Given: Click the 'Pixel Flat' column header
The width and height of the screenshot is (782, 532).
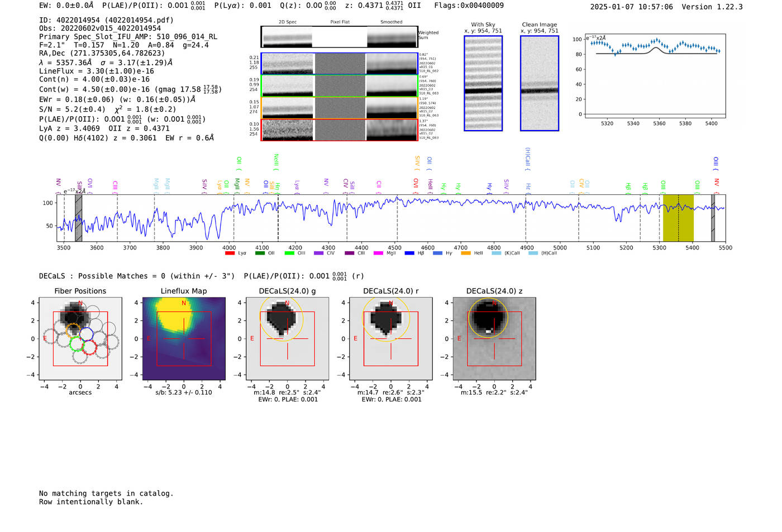Looking at the screenshot, I should pyautogui.click(x=340, y=22).
